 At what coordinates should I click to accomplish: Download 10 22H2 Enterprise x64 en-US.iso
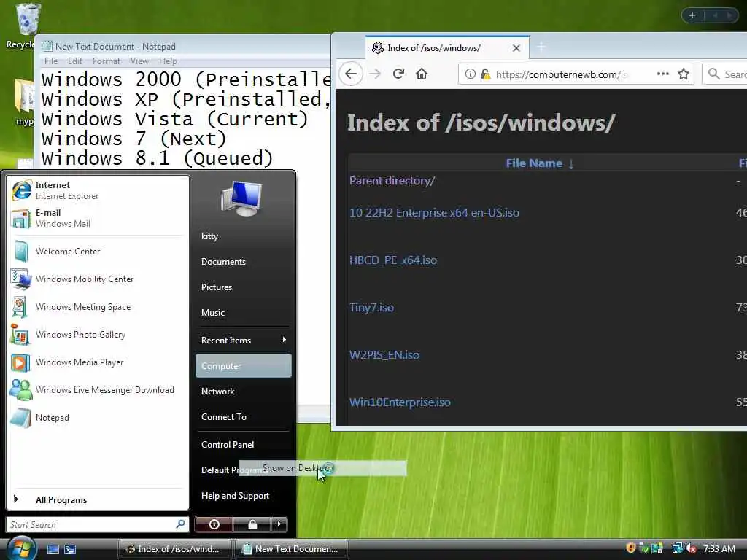pos(434,213)
